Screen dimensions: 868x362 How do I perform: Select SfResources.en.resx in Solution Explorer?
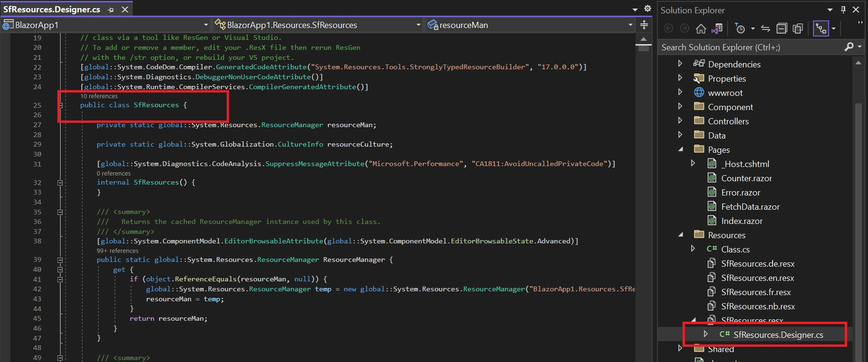757,278
